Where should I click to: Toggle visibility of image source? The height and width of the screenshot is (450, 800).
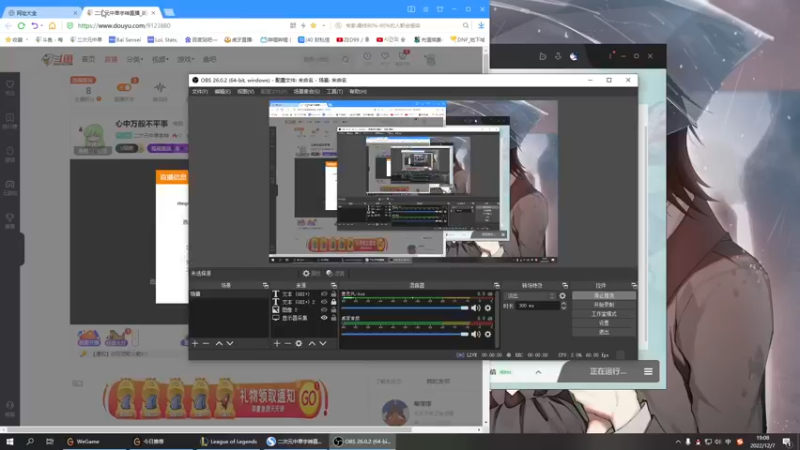coord(324,310)
